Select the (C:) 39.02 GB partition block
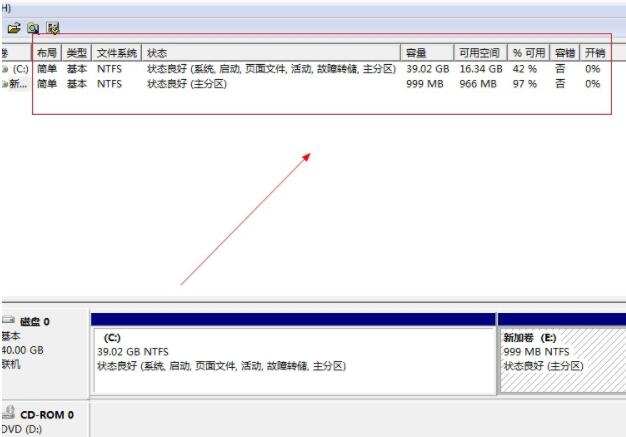The image size is (626, 437). tap(294, 361)
